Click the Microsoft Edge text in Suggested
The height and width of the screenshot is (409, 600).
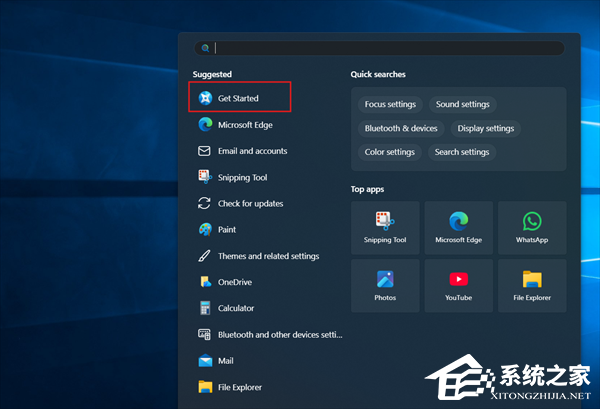[245, 125]
